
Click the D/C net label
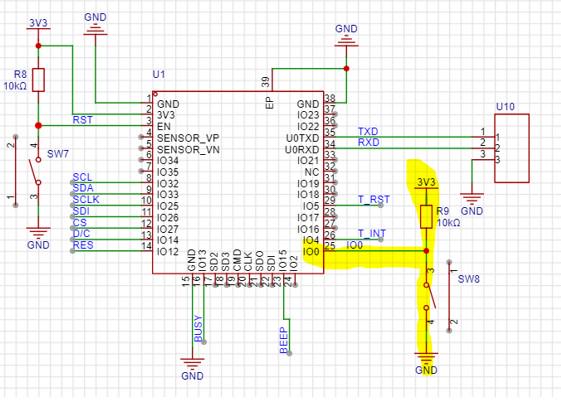[x=82, y=234]
